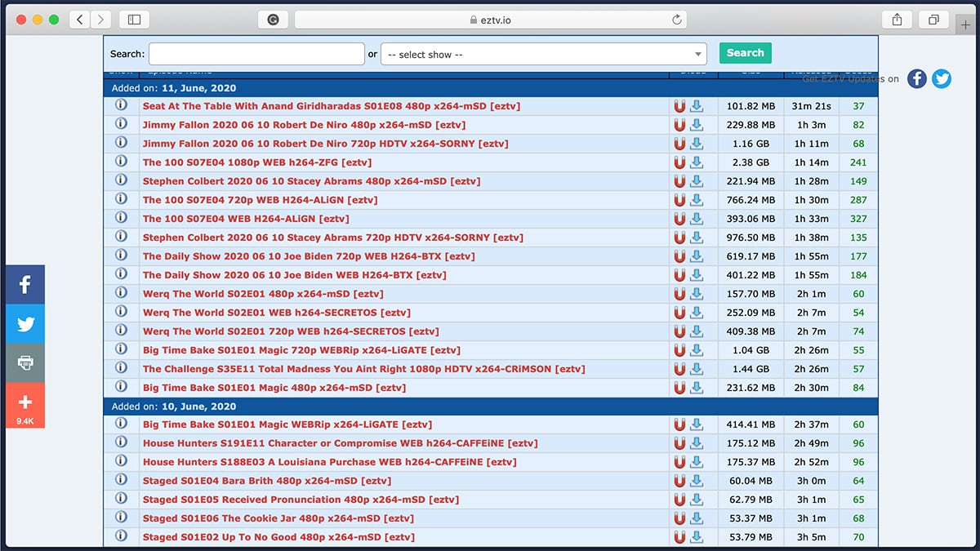The width and height of the screenshot is (980, 551).
Task: Open The 100 S07E04 WEB H264-ALiGN link
Action: (246, 219)
